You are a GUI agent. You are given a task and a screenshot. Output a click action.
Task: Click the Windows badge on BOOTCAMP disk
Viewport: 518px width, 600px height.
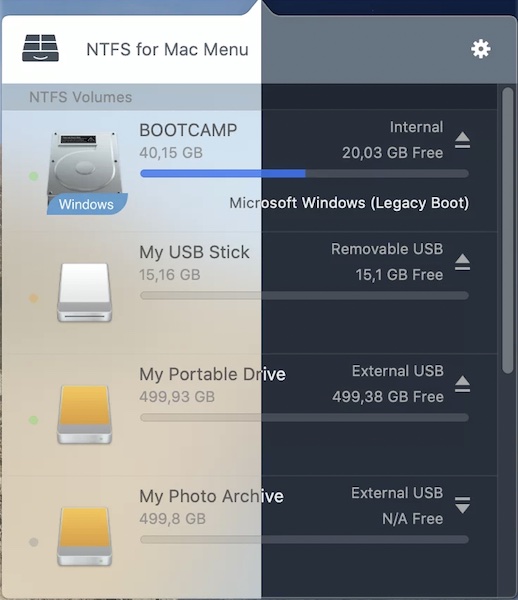[87, 204]
